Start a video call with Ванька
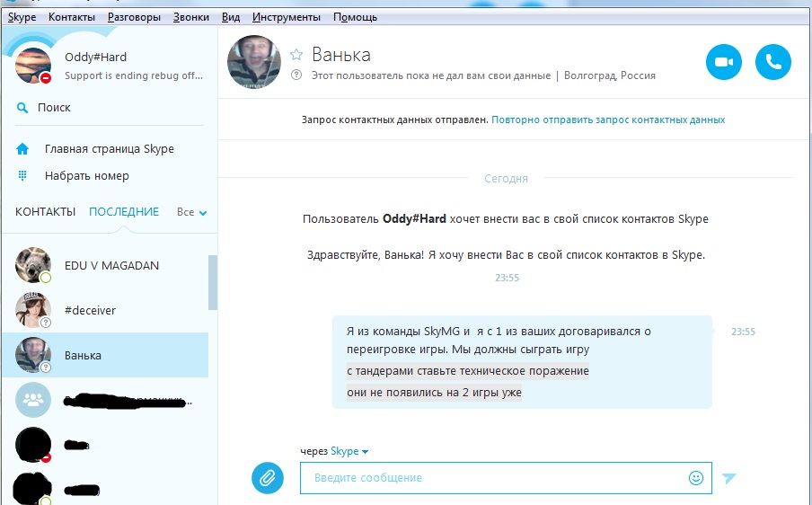Image resolution: width=812 pixels, height=505 pixels. pyautogui.click(x=723, y=62)
